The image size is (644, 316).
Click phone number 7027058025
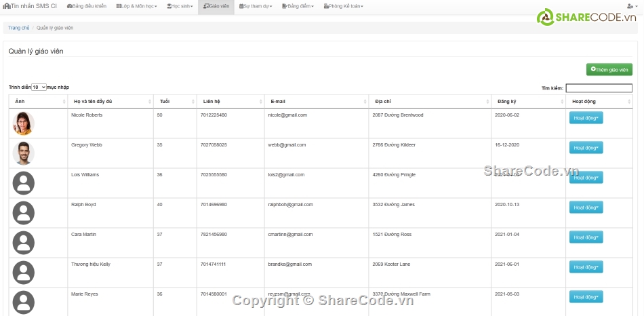[214, 145]
